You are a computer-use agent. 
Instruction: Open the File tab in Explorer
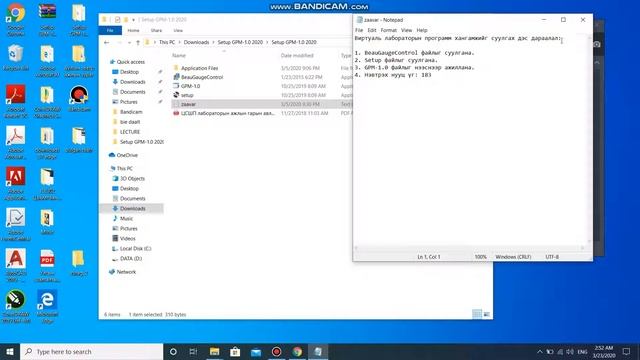tap(110, 30)
